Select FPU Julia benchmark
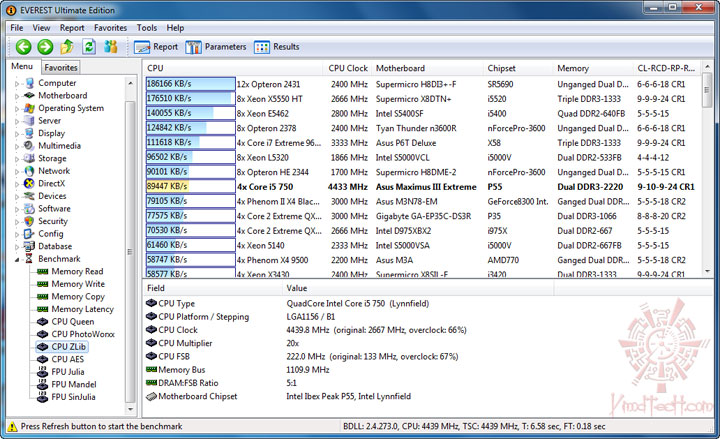 [x=68, y=372]
